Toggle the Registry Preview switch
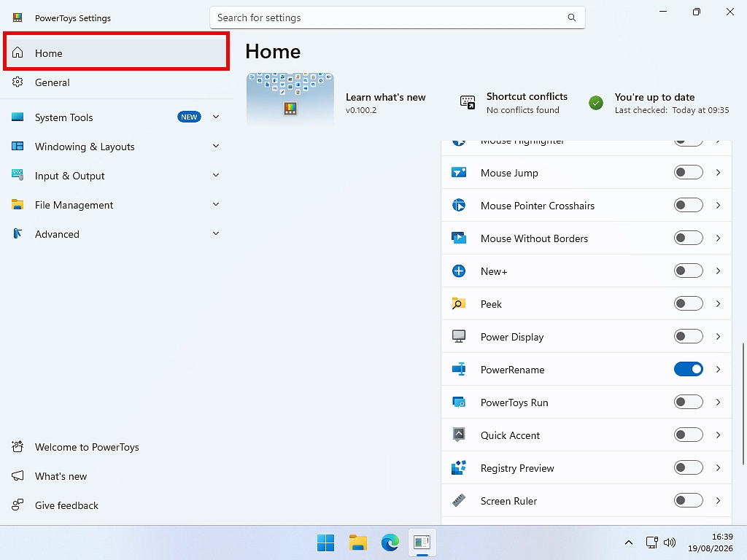 click(x=689, y=467)
